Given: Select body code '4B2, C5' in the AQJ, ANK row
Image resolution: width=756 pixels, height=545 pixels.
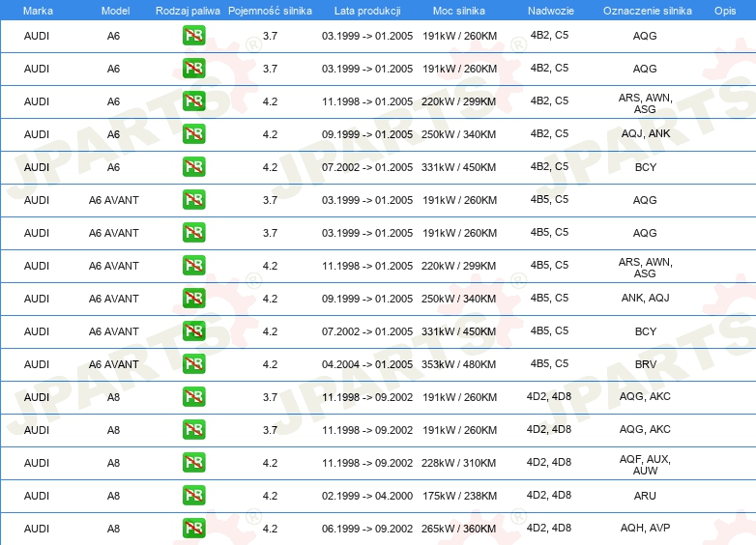Looking at the screenshot, I should [x=549, y=133].
